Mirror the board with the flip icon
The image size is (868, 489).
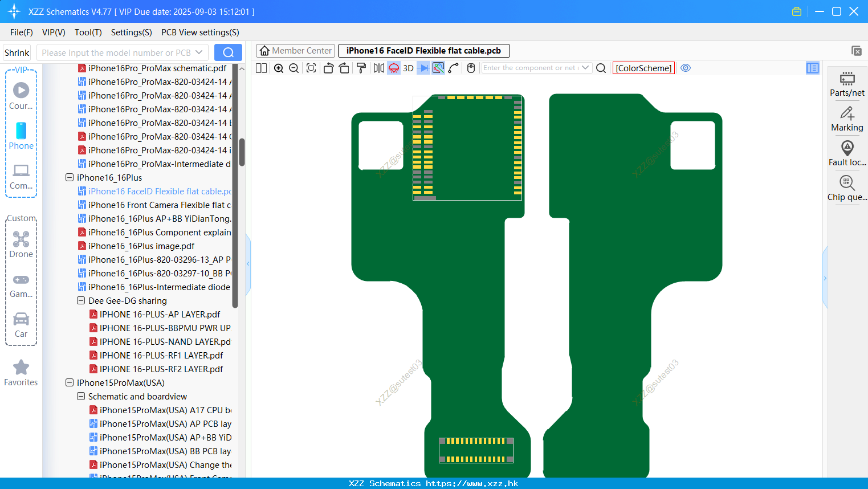[378, 68]
